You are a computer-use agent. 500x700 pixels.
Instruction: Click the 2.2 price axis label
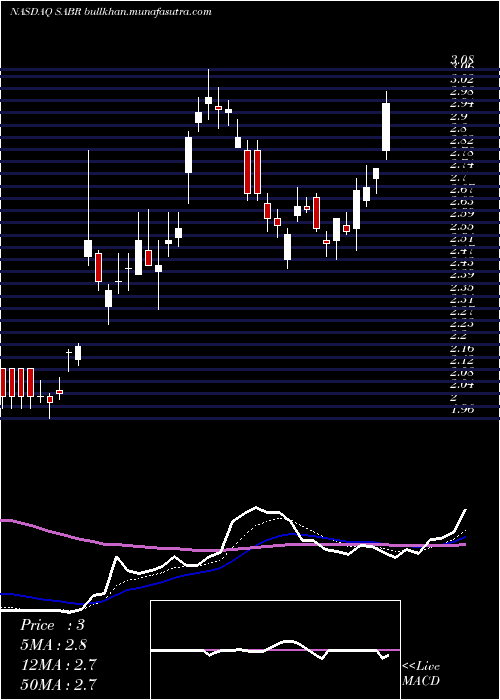pos(459,335)
